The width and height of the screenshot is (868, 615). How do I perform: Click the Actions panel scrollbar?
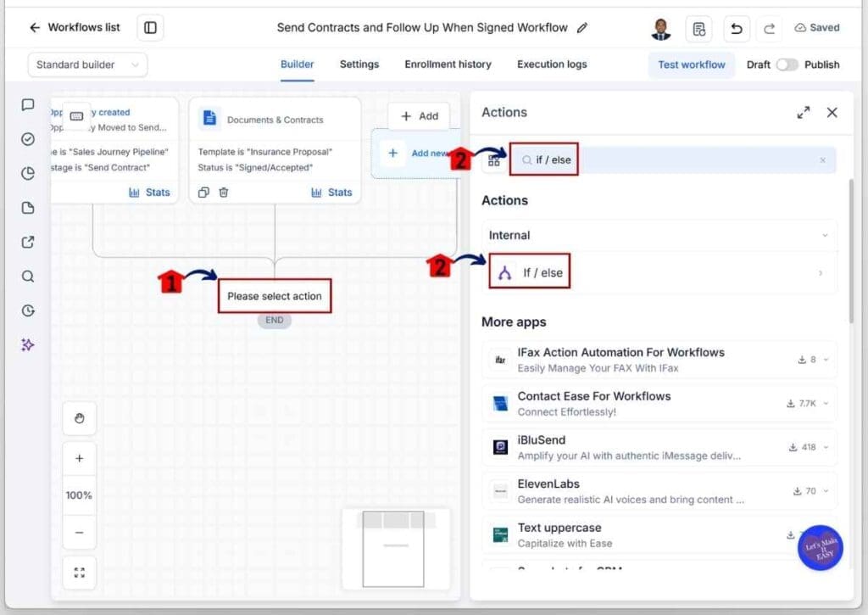click(x=851, y=251)
